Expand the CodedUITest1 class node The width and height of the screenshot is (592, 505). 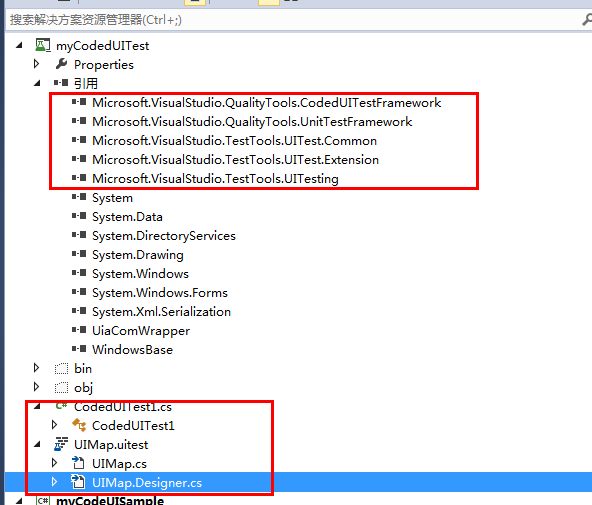point(54,425)
